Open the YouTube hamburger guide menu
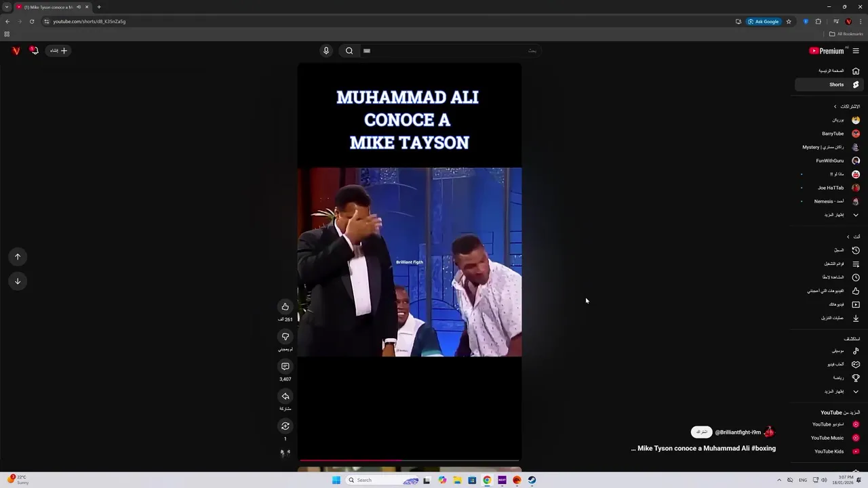Screen dimensions: 868x488 coord(856,51)
